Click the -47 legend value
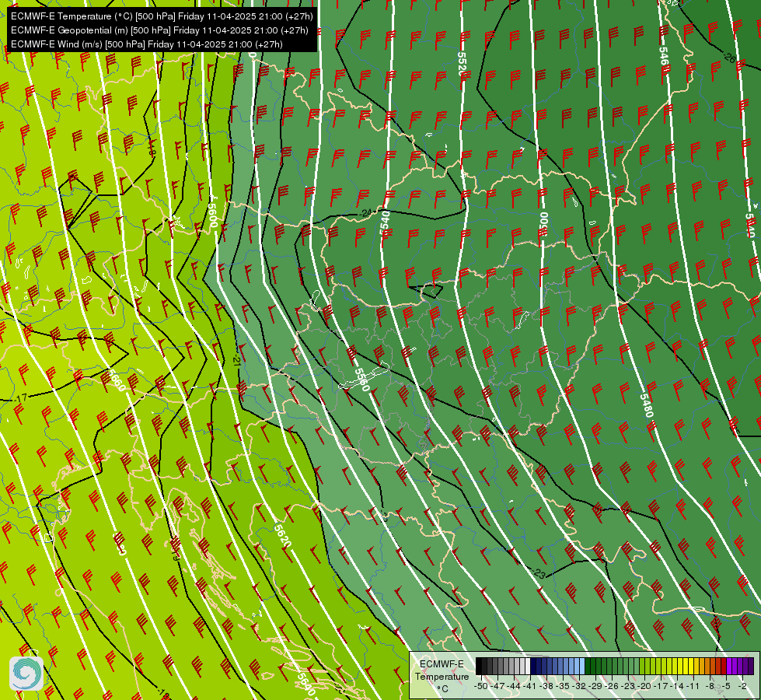This screenshot has height=700, width=761. 497,686
